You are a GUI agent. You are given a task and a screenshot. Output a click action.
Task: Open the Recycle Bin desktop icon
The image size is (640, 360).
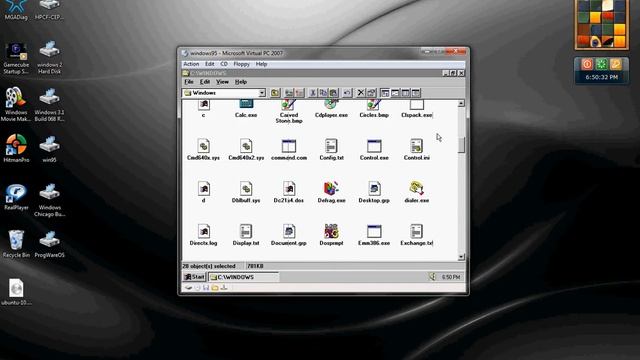pyautogui.click(x=16, y=244)
